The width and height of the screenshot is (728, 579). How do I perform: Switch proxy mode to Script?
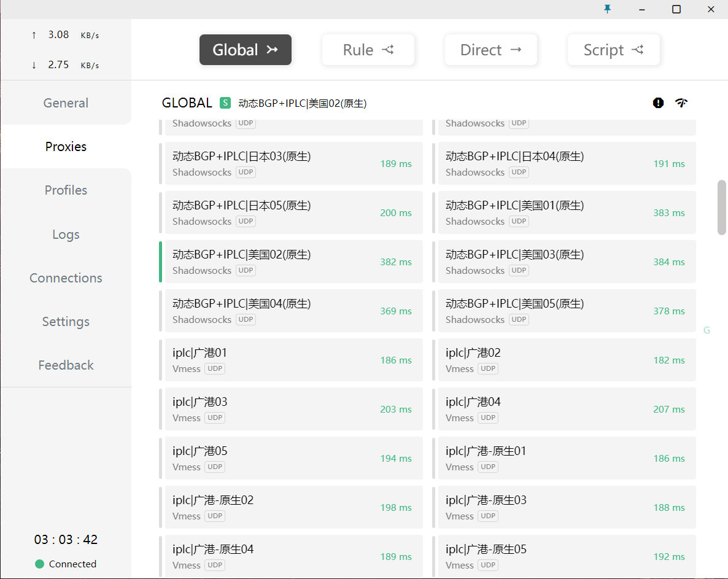pyautogui.click(x=614, y=50)
